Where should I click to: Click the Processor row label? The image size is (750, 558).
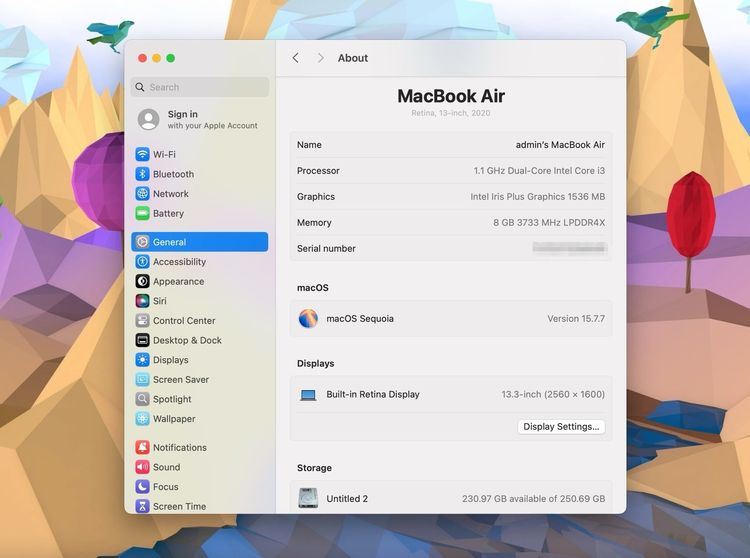click(318, 171)
